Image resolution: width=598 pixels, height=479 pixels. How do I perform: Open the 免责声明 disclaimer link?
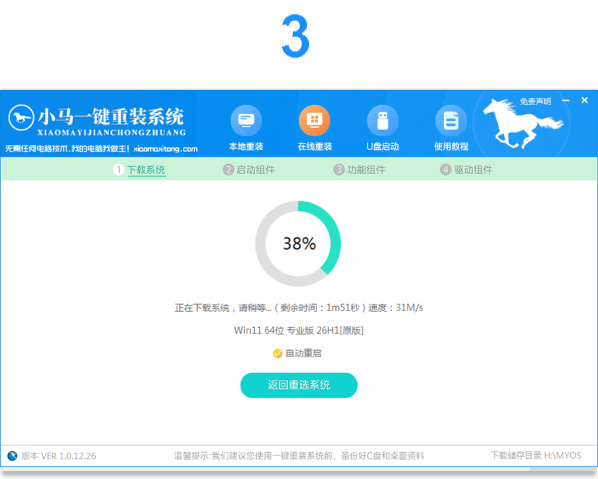pos(535,101)
